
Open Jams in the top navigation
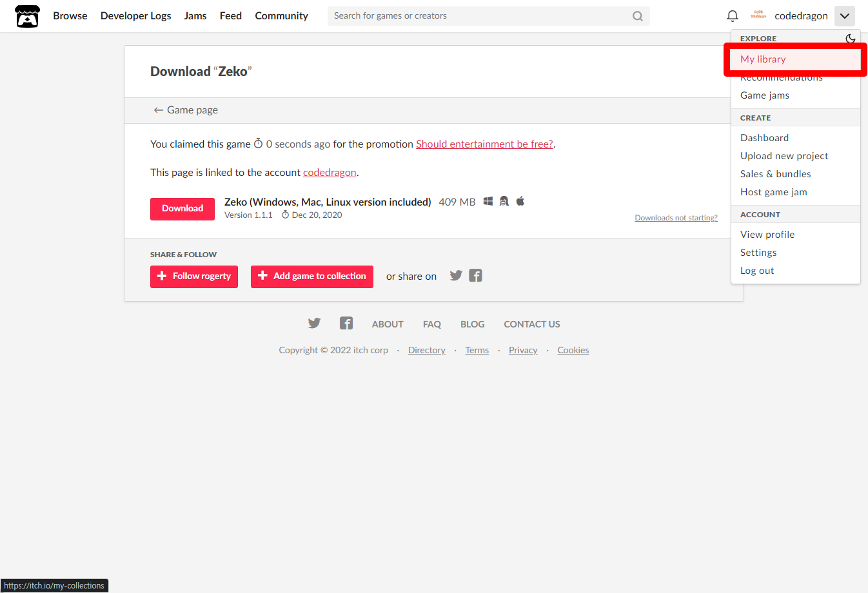coord(195,16)
